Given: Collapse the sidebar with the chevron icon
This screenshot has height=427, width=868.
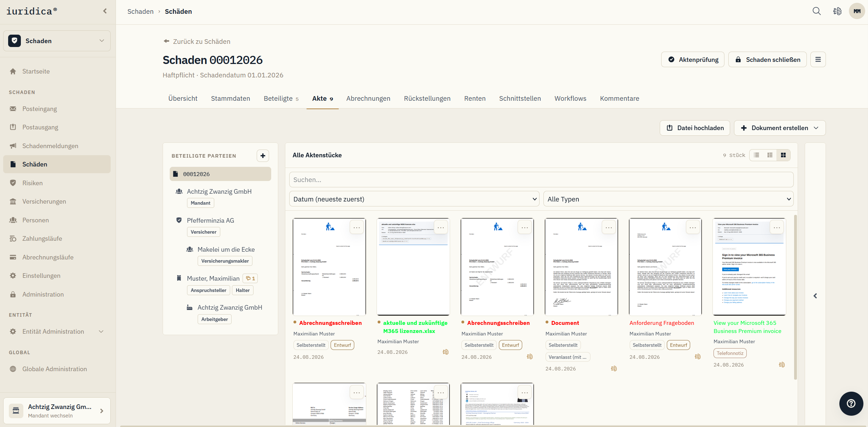Looking at the screenshot, I should 105,11.
